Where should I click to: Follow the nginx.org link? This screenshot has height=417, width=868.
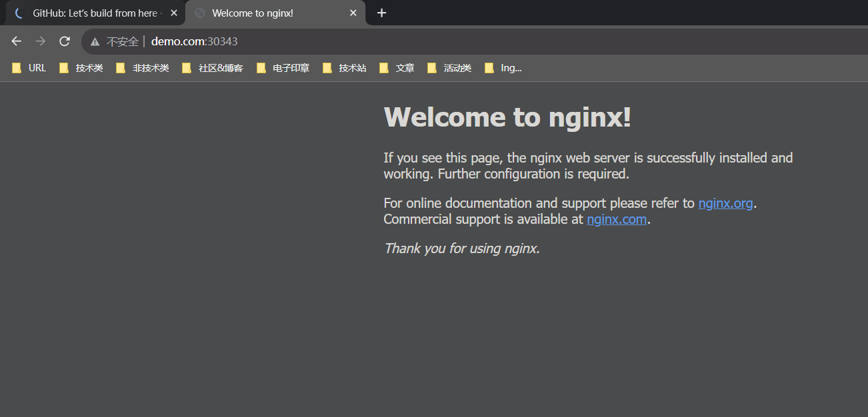(725, 203)
